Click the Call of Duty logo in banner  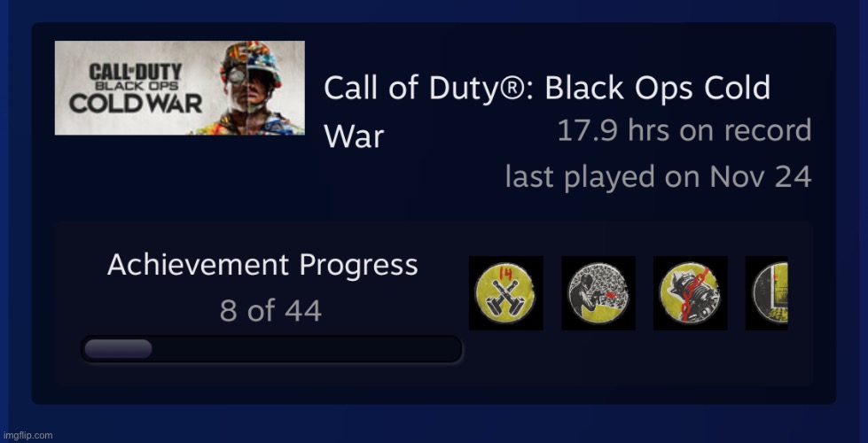[135, 72]
